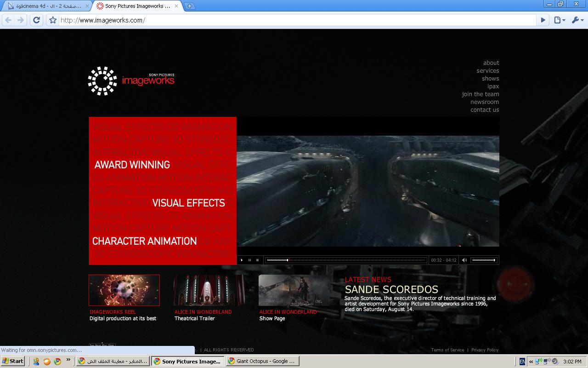The height and width of the screenshot is (368, 588).
Task: Open Terms of Service
Action: pyautogui.click(x=447, y=350)
